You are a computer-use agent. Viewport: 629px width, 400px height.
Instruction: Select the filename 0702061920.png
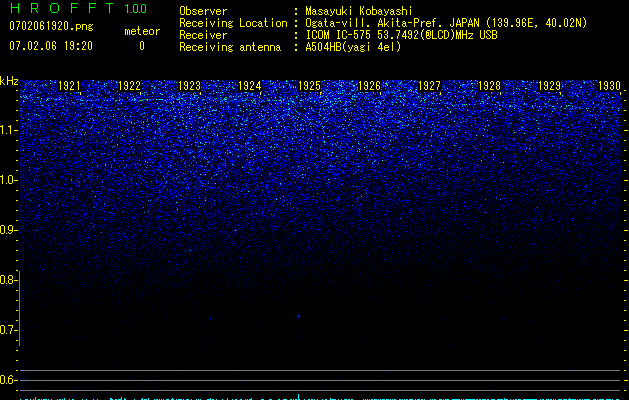pos(51,26)
